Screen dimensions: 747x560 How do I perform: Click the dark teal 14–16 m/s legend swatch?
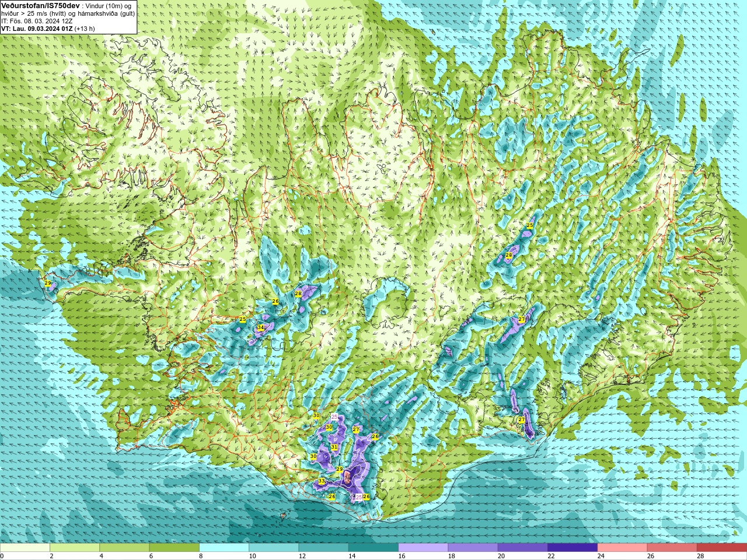point(373,548)
